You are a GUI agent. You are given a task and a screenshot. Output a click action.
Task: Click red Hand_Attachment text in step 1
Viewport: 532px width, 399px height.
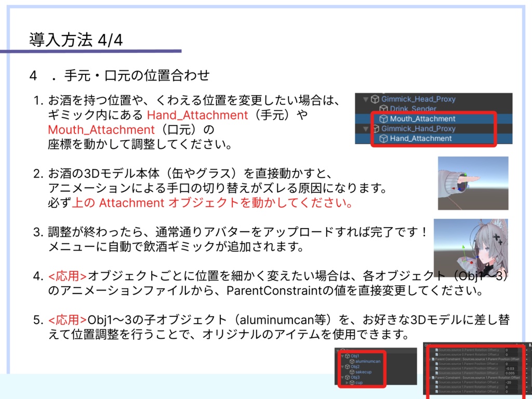(x=197, y=115)
